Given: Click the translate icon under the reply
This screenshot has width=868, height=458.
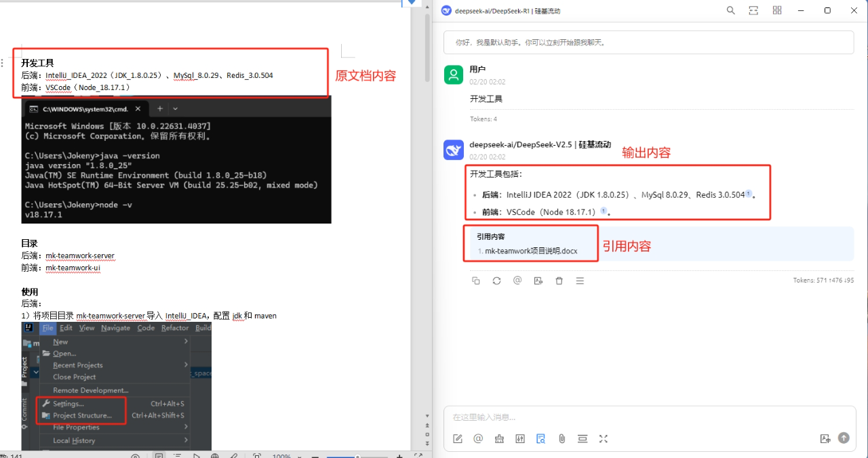Looking at the screenshot, I should [538, 280].
